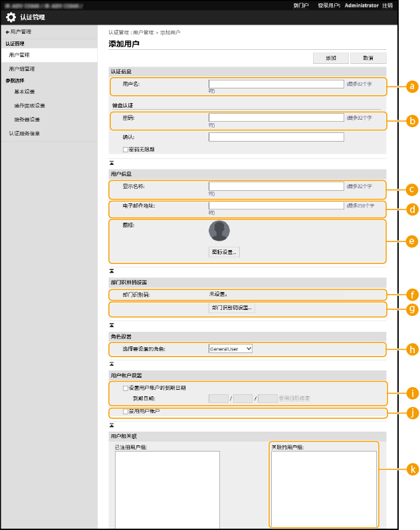
Task: Open 用户组管理 in the sidebar
Action: pyautogui.click(x=22, y=68)
